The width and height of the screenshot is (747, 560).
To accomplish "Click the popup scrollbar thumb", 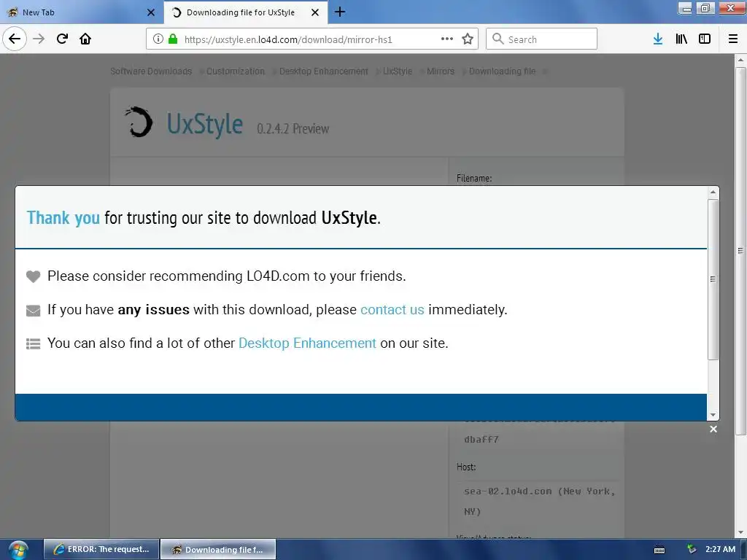I will coord(713,279).
